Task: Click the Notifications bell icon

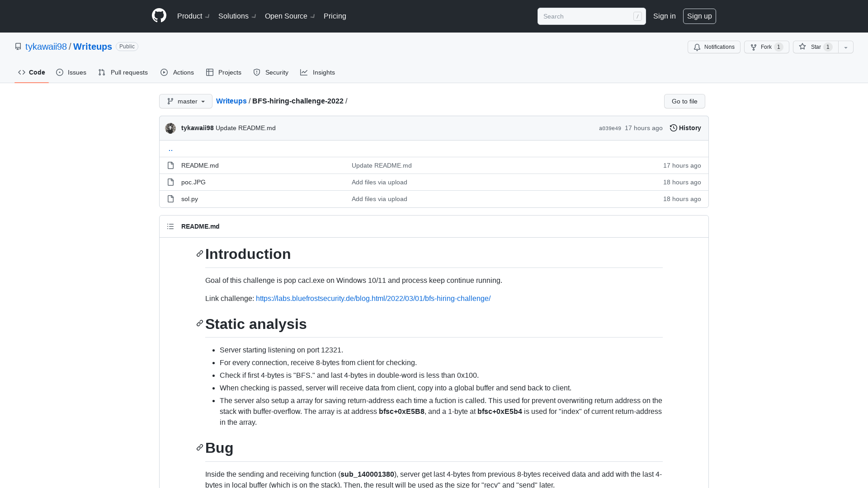Action: point(697,47)
